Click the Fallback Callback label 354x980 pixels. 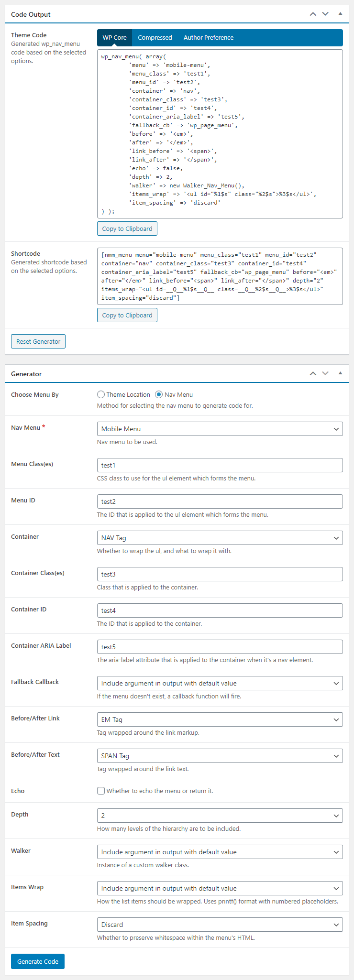[x=35, y=682]
